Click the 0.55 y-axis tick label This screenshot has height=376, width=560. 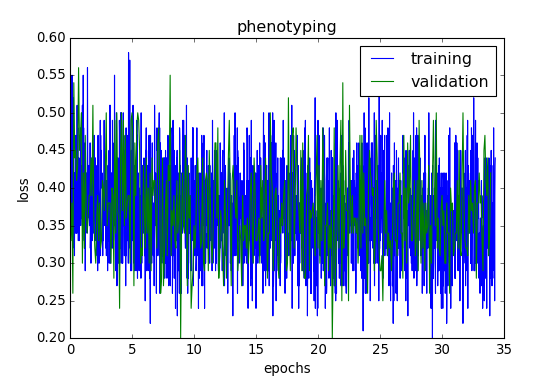pyautogui.click(x=51, y=75)
